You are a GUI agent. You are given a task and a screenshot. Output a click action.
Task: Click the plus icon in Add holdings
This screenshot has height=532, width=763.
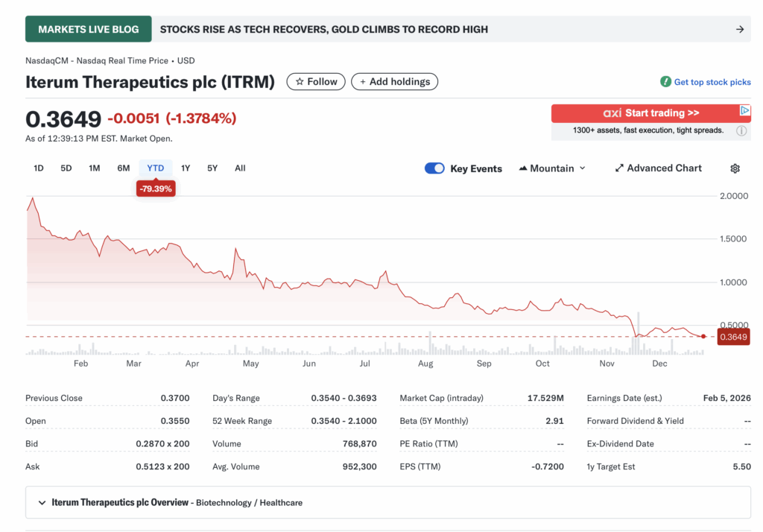click(x=361, y=82)
